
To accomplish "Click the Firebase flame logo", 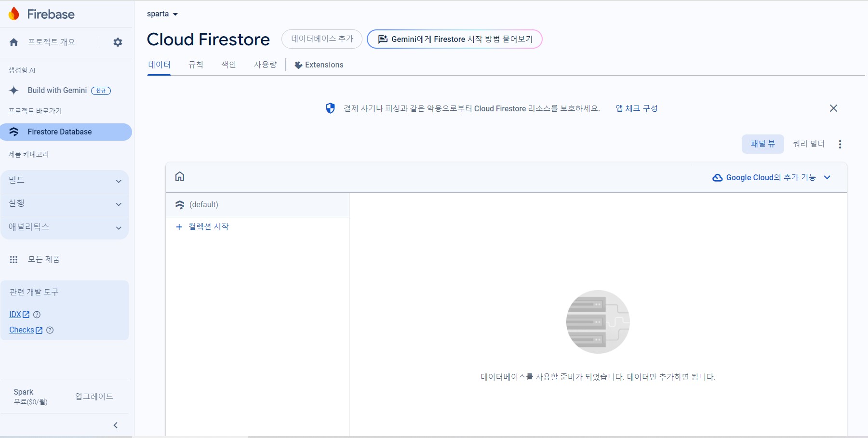I will coord(14,14).
